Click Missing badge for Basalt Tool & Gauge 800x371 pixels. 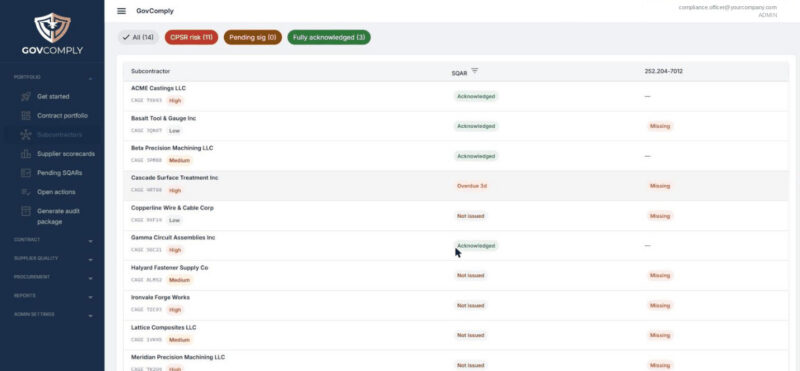(660, 126)
